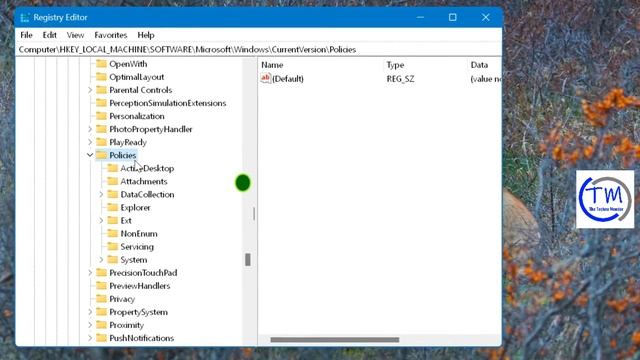Expand the Parental Controls key
The width and height of the screenshot is (640, 360).
tap(90, 90)
